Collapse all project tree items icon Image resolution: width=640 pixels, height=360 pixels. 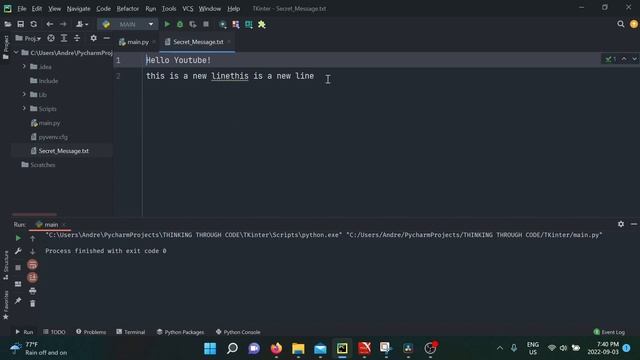pyautogui.click(x=77, y=38)
